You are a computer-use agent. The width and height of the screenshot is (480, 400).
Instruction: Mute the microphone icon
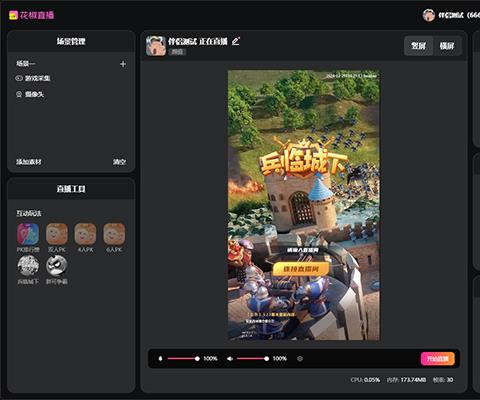160,359
